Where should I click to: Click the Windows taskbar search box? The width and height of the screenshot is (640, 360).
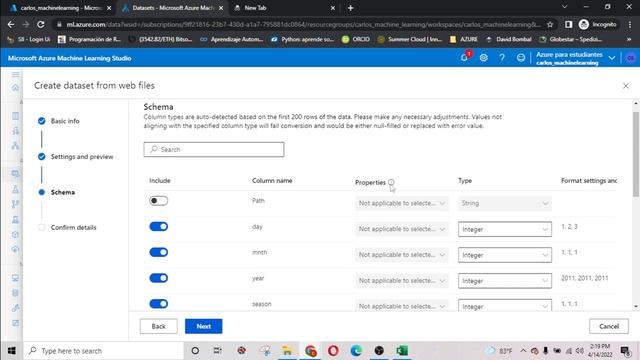pos(103,351)
